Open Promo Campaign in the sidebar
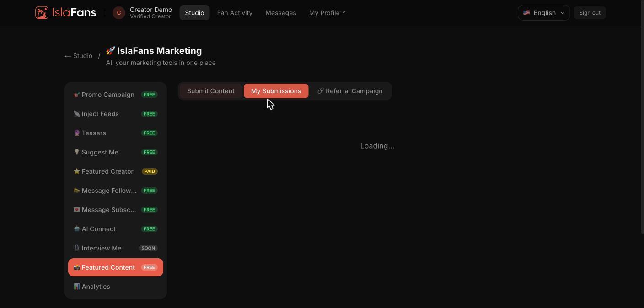Image resolution: width=644 pixels, height=308 pixels. (116, 95)
